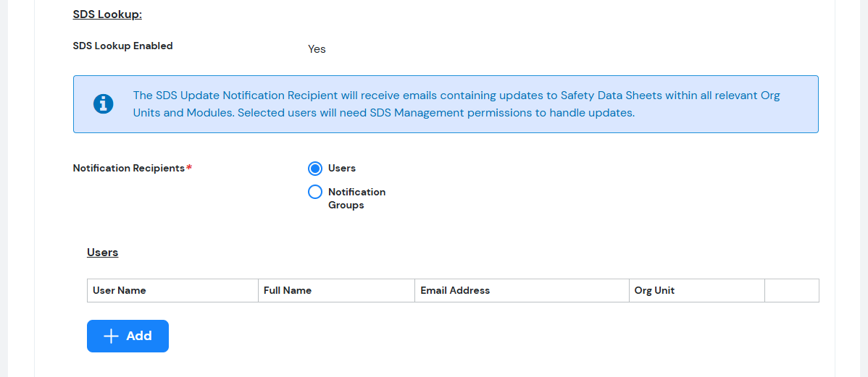
Task: Click the 'Notification Recipients' field label
Action: 129,169
